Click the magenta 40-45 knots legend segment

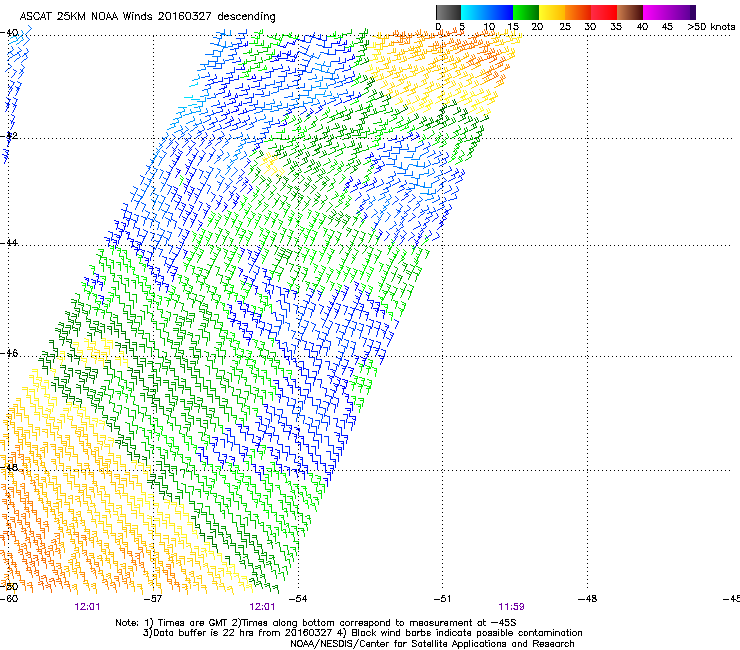pos(656,12)
